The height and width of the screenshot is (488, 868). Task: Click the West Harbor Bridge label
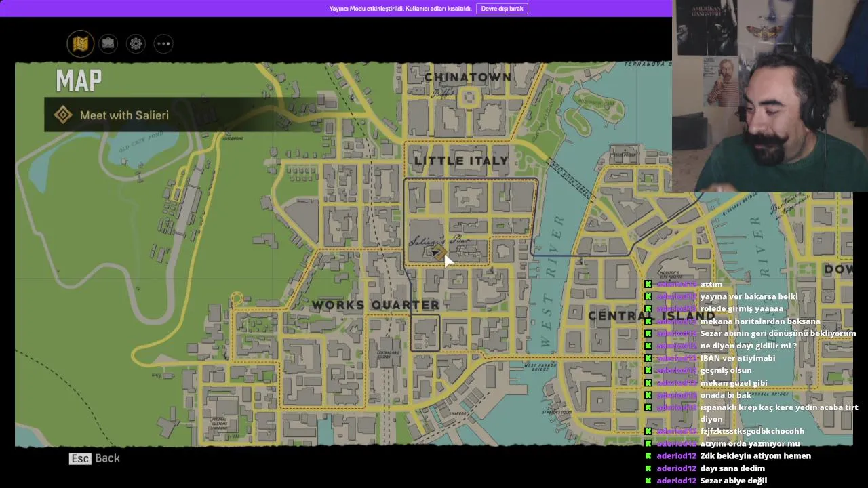[540, 367]
